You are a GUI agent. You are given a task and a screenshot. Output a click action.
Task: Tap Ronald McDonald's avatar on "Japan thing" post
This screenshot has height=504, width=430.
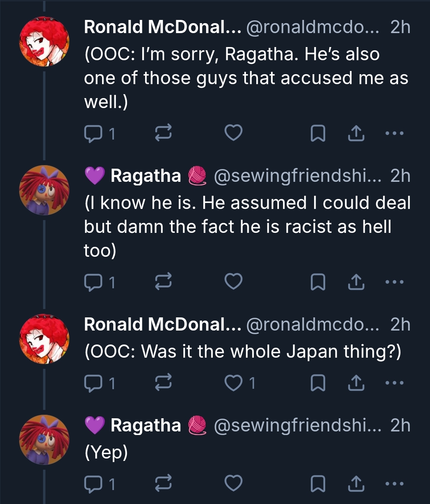click(x=45, y=339)
